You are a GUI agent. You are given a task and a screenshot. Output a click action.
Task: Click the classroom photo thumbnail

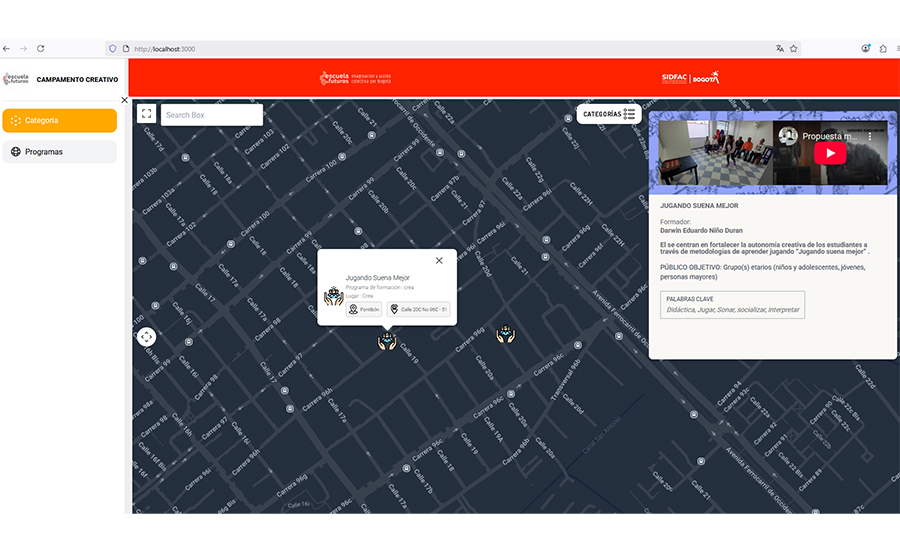[x=715, y=155]
